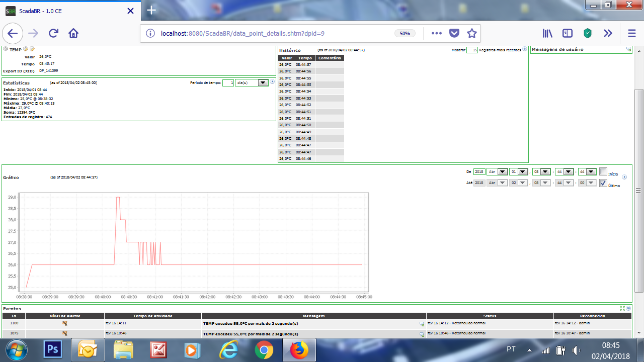Screen dimensions: 644x362
Task: Open the dia(s) period dropdown
Action: pyautogui.click(x=252, y=82)
